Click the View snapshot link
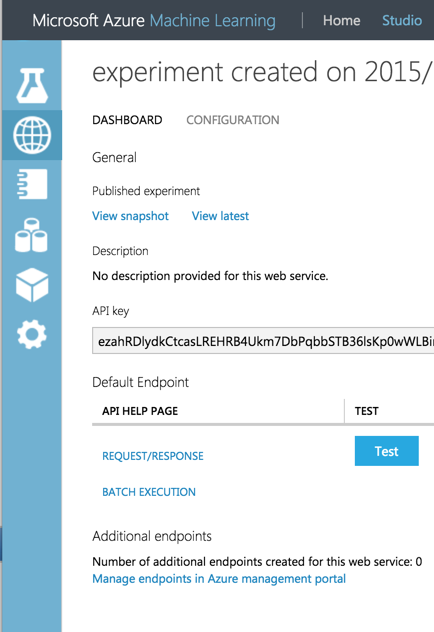Screen dimensions: 434x632 click(130, 216)
